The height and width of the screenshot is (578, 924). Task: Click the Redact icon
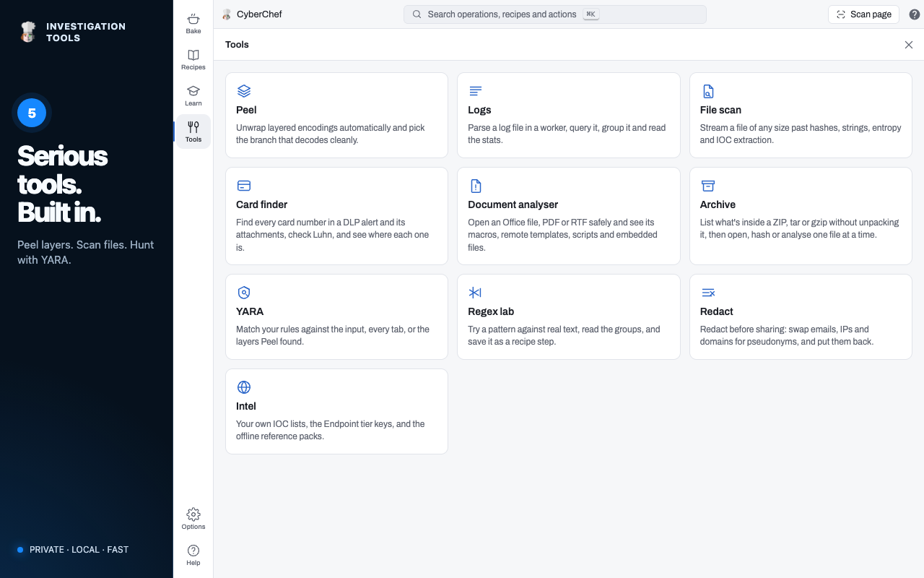click(708, 293)
